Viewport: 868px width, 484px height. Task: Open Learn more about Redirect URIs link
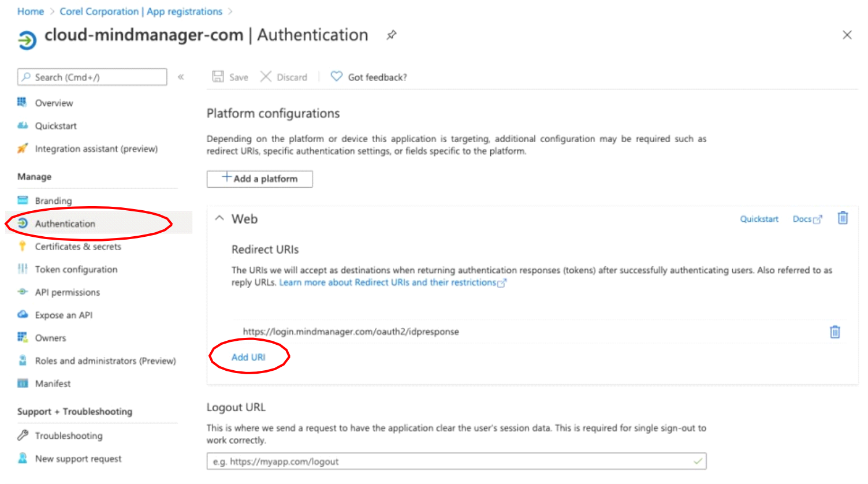click(x=393, y=282)
